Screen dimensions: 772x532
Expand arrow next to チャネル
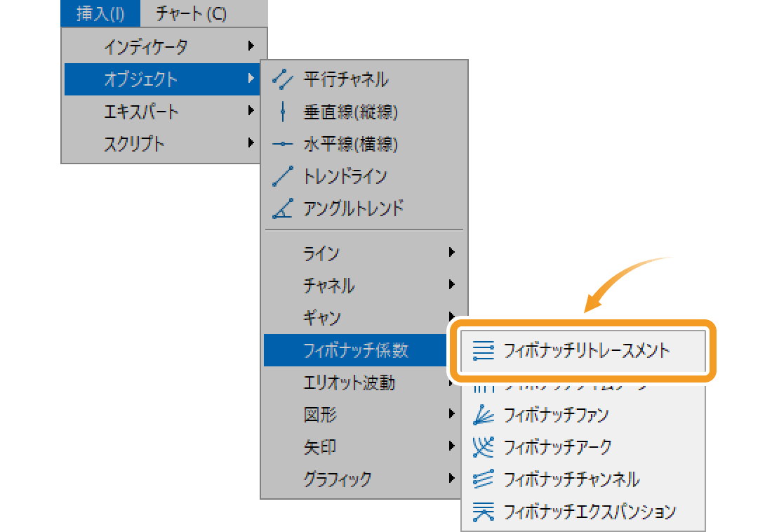(451, 284)
